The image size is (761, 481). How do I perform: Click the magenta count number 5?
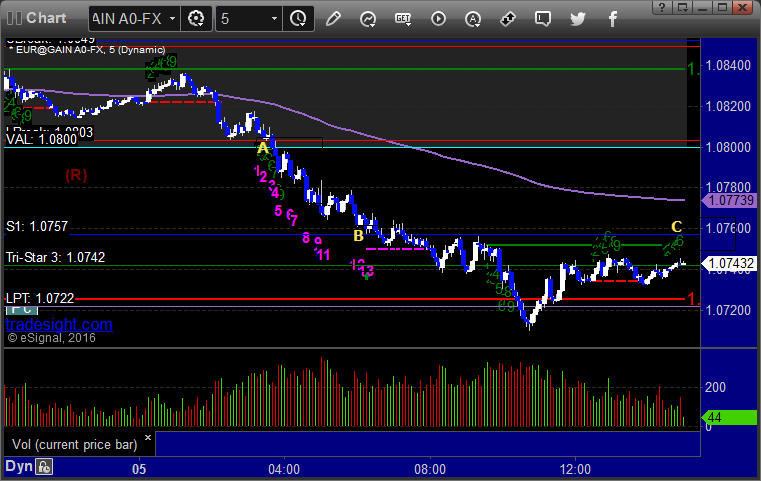pyautogui.click(x=278, y=211)
